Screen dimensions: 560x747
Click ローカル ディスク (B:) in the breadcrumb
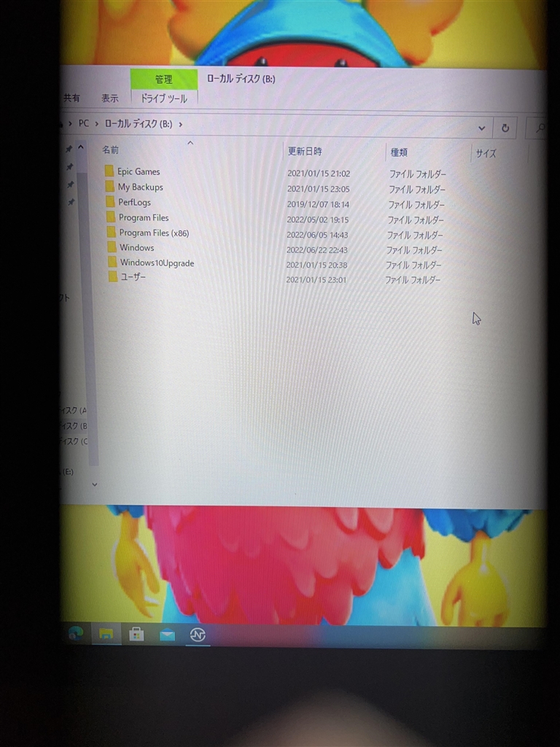click(x=138, y=124)
